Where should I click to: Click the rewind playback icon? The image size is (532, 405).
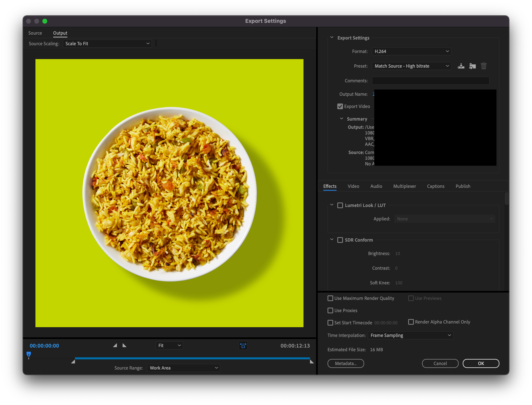coord(116,346)
